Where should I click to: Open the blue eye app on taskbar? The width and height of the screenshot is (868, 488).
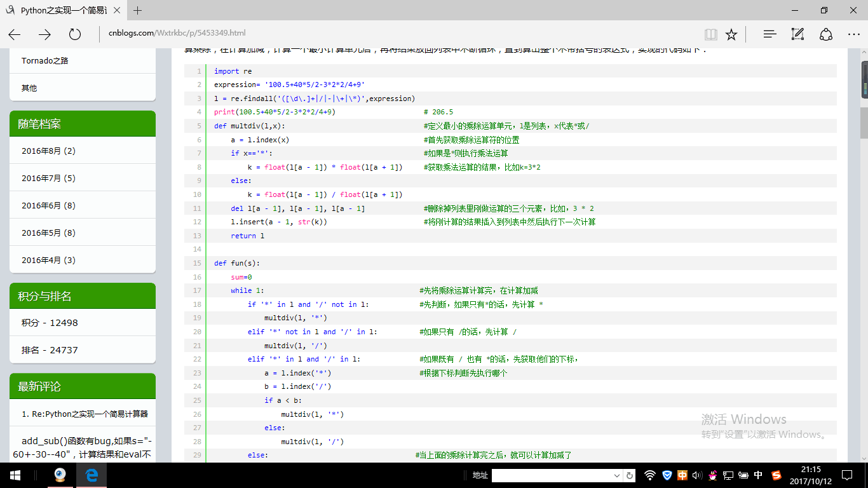click(x=60, y=475)
